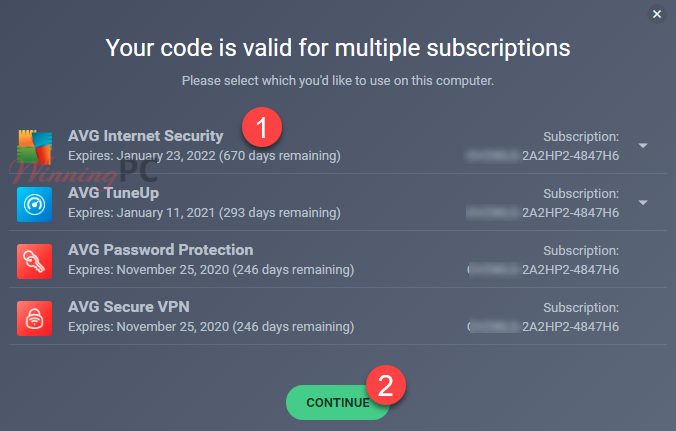Expand the TuneUp subscription dropdown arrow
Image resolution: width=676 pixels, height=431 pixels.
pyautogui.click(x=643, y=203)
